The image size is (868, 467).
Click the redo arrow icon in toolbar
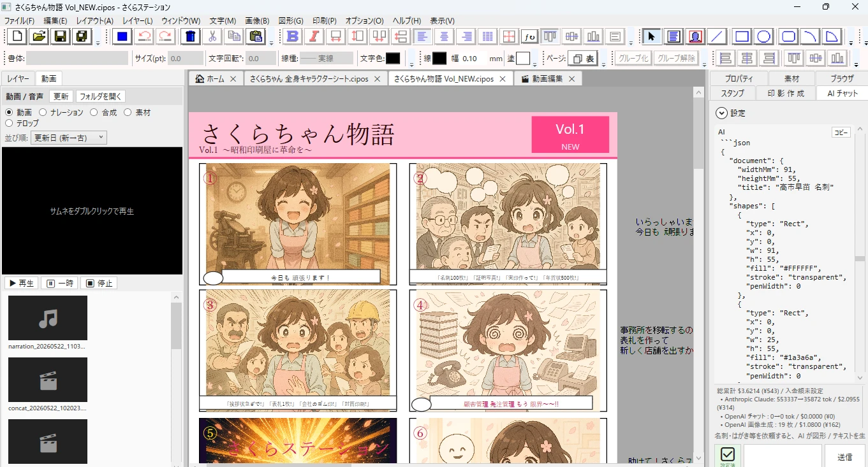tap(166, 36)
